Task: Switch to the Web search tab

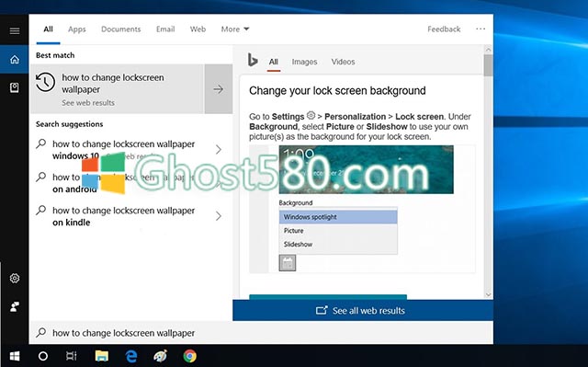Action: coord(198,29)
